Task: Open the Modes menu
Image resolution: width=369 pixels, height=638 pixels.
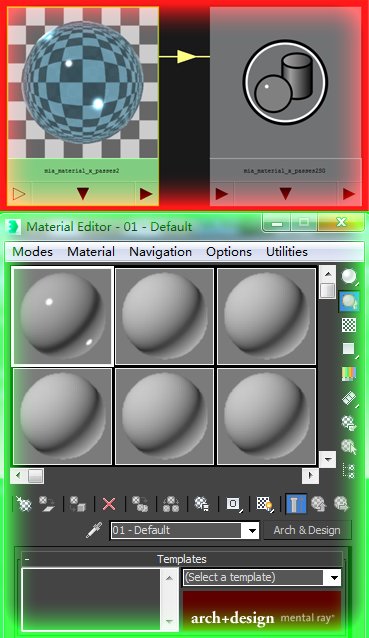Action: (33, 251)
